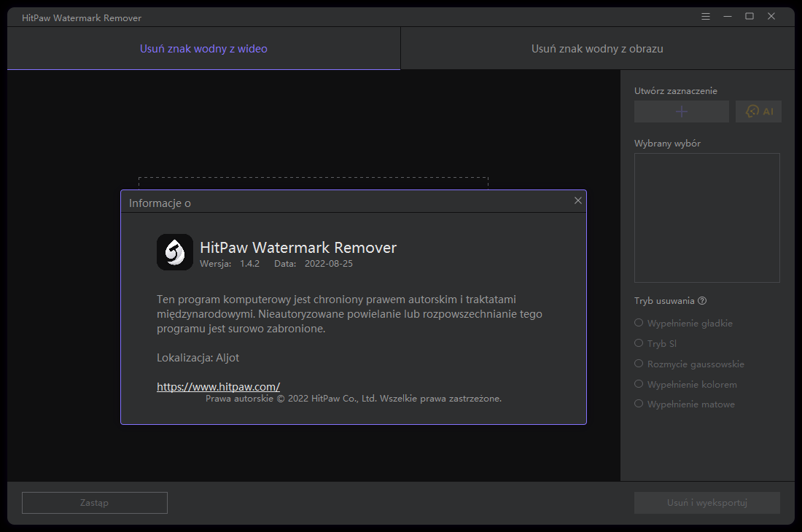The image size is (802, 532).
Task: Close the Informacje o dialog
Action: (x=578, y=200)
